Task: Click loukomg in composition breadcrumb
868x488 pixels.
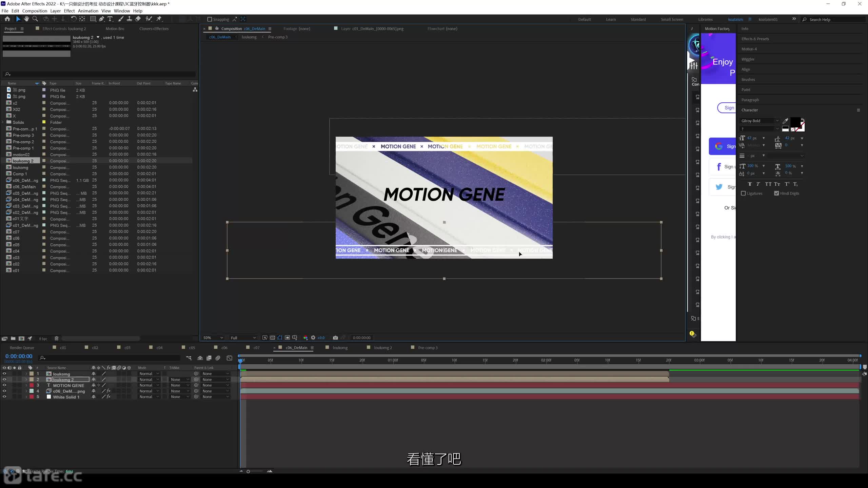Action: tap(249, 37)
